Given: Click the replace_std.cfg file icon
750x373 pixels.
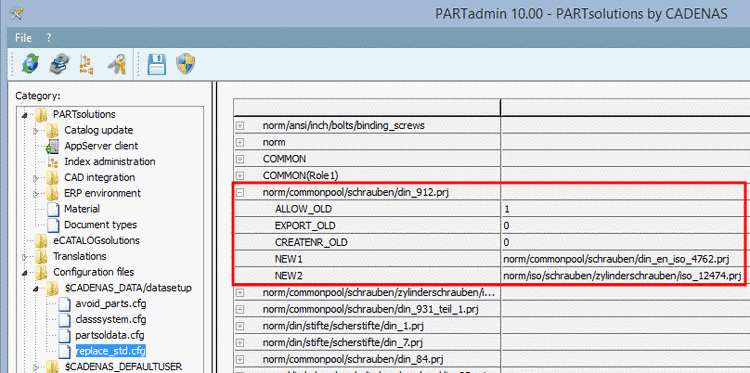Looking at the screenshot, I should pyautogui.click(x=65, y=351).
